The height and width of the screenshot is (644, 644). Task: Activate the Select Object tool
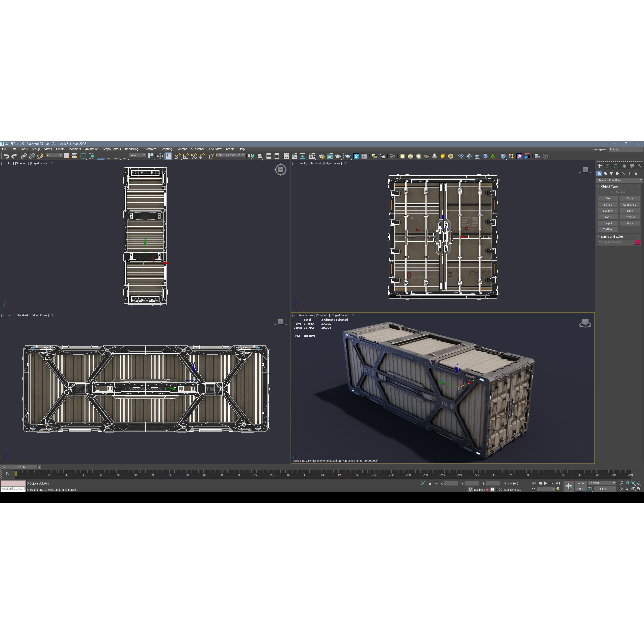(67, 156)
